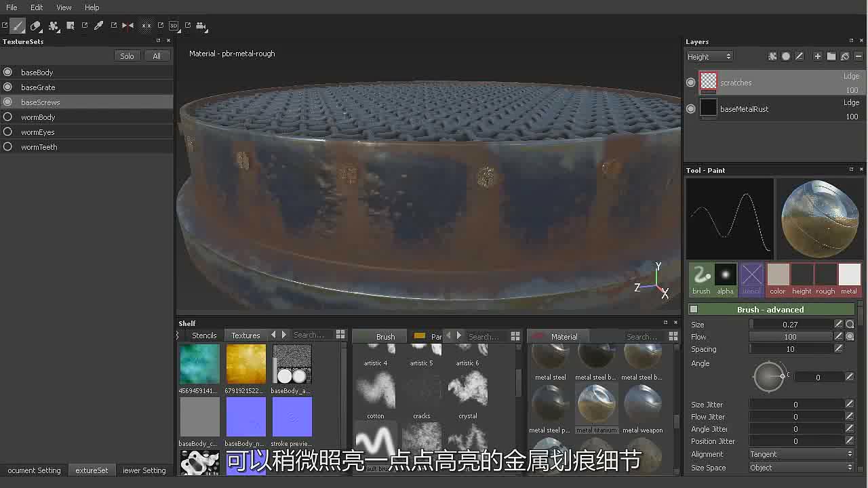Screen dimensions: 868x488
Task: Adjust the brush Flow slider
Action: (791, 337)
